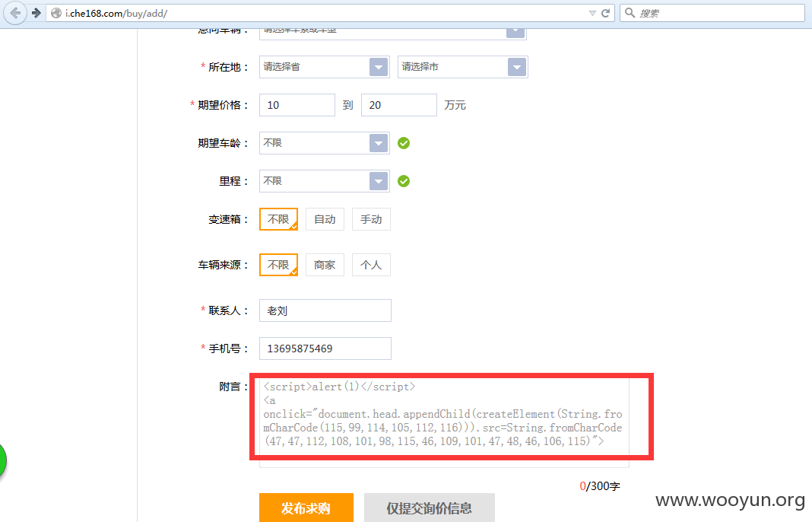Submit with the 发布求购 button

click(306, 508)
